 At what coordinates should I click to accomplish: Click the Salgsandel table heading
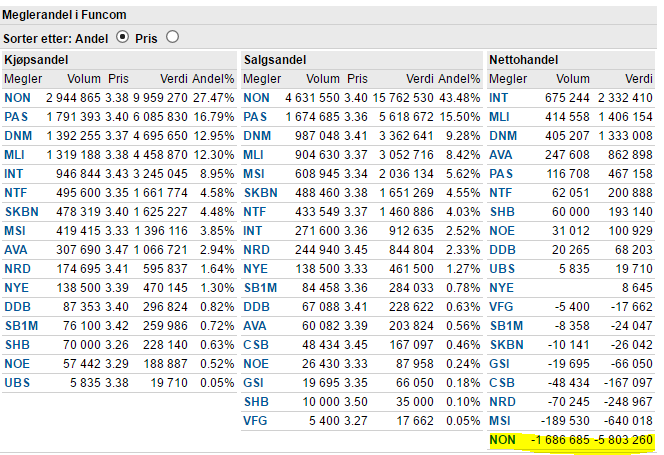(x=275, y=60)
